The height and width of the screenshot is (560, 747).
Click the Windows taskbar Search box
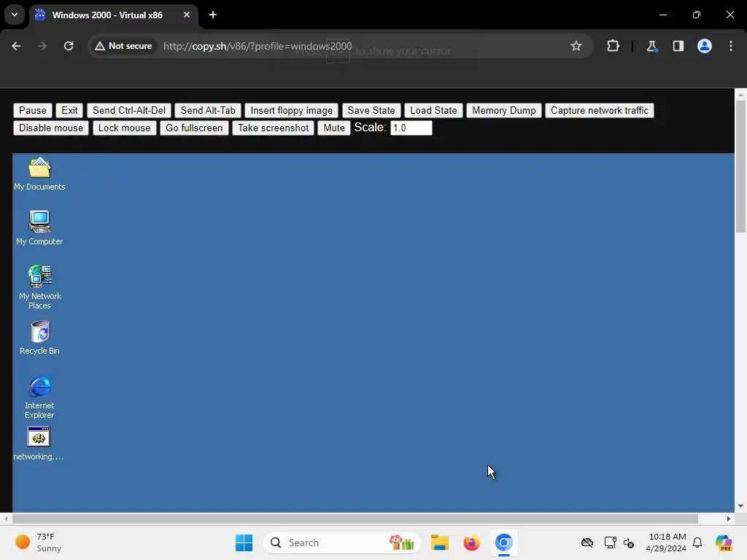[x=341, y=542]
